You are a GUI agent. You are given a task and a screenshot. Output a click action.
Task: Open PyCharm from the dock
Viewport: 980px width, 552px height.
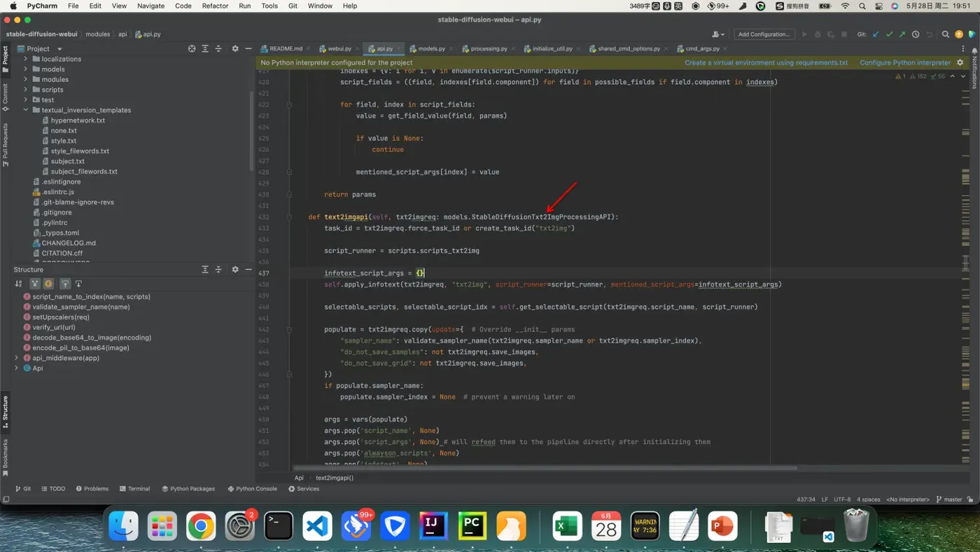472,525
